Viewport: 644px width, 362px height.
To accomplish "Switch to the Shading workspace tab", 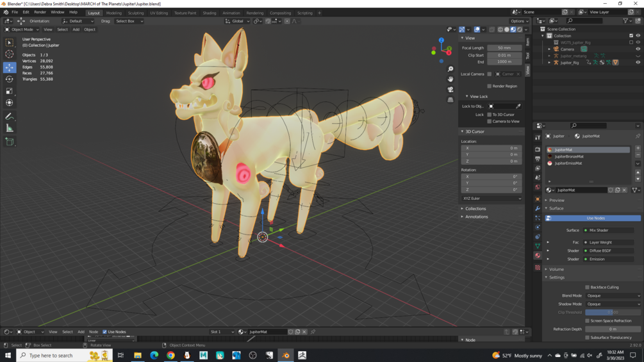I will tap(209, 13).
